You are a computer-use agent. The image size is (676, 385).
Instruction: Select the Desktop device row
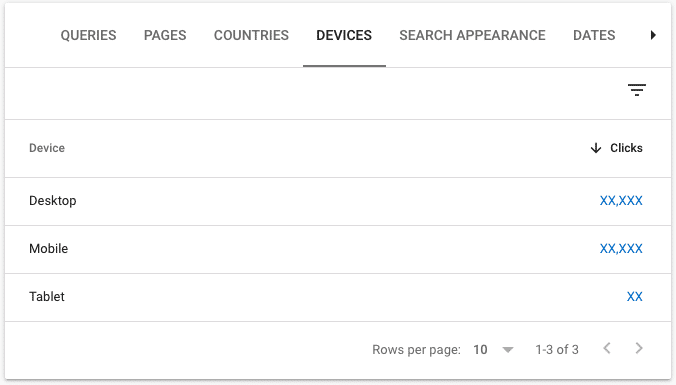click(x=338, y=201)
